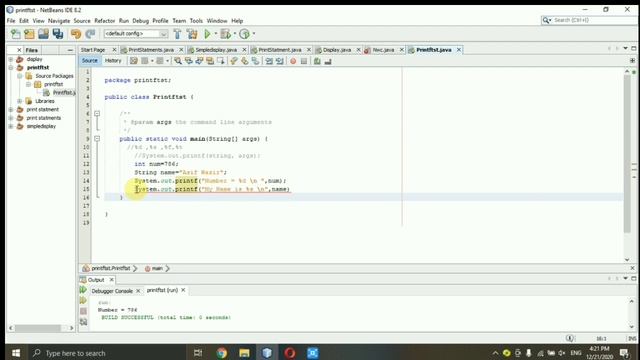The width and height of the screenshot is (640, 360).
Task: Click the Shift Line Right icon
Action: point(280,61)
